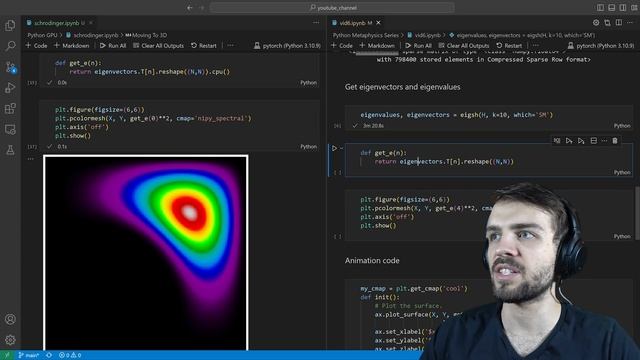Click the spectral plot output image
The width and height of the screenshot is (640, 360).
click(x=146, y=253)
